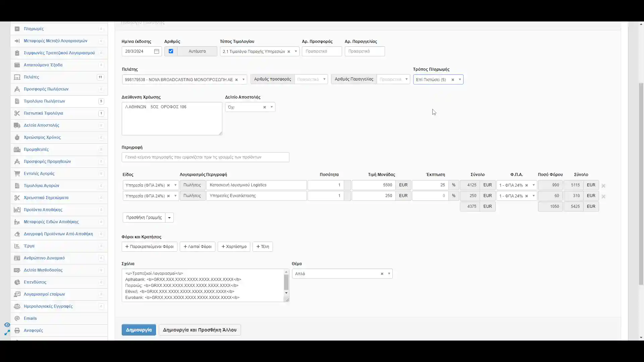This screenshot has height=362, width=644.
Task: Open the Τύπος Τιμολογίου dropdown
Action: (x=296, y=52)
